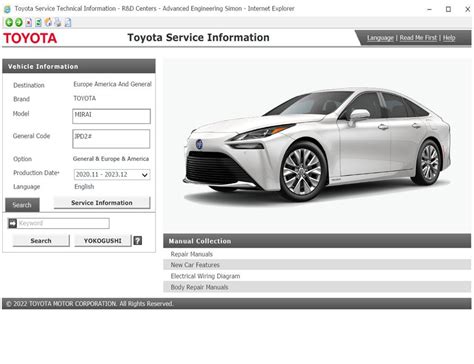This screenshot has width=474, height=364.
Task: Open the Language link in header
Action: point(380,38)
